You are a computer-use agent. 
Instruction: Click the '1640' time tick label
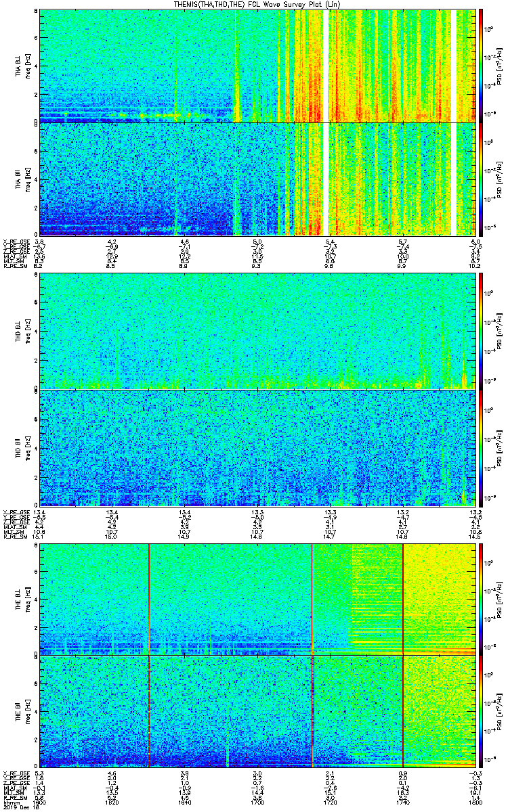coord(185,802)
